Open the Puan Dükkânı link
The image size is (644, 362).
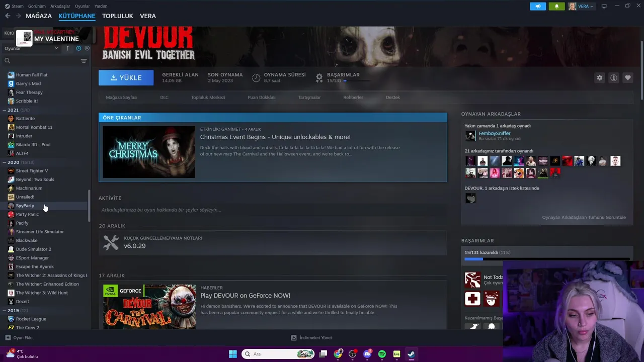pos(262,98)
